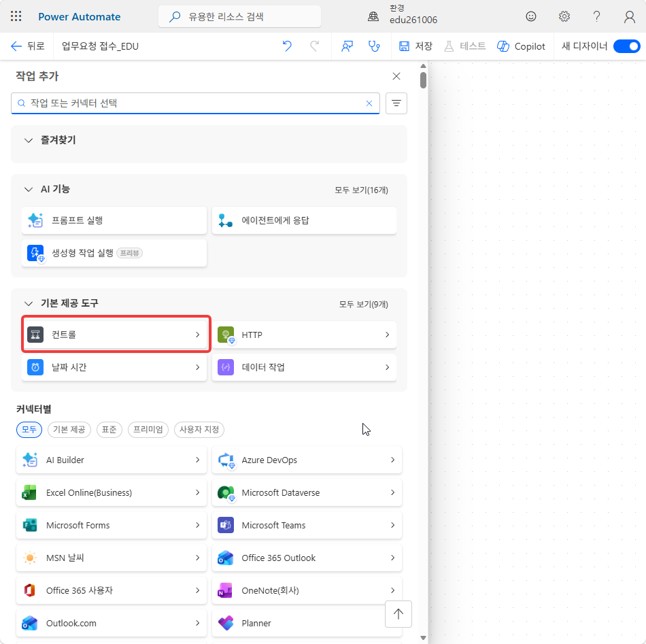Open the Copilot panel button

(x=521, y=46)
